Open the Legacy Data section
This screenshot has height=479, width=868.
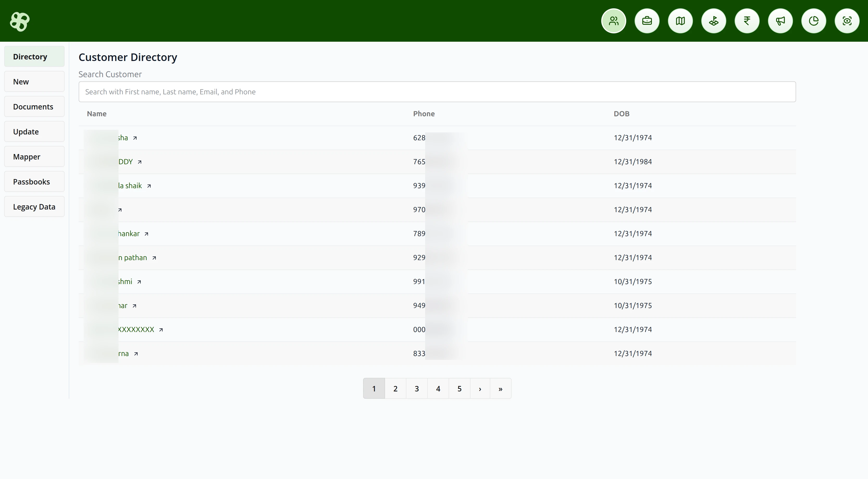34,206
